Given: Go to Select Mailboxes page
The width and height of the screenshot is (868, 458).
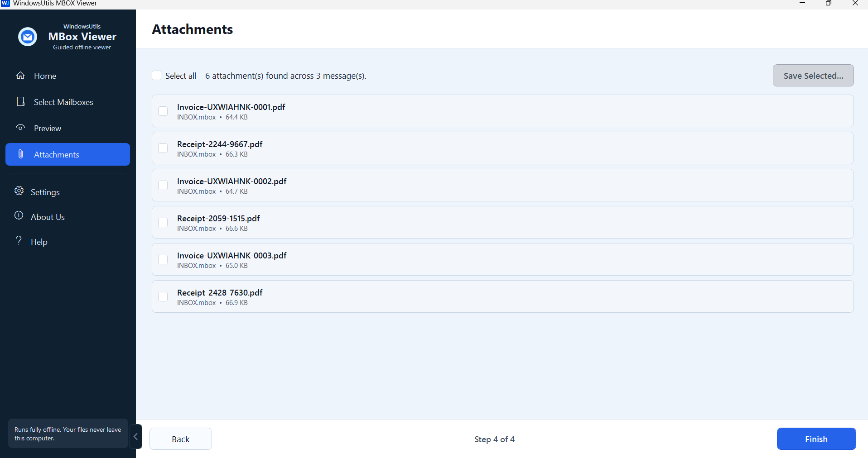Looking at the screenshot, I should 68,102.
